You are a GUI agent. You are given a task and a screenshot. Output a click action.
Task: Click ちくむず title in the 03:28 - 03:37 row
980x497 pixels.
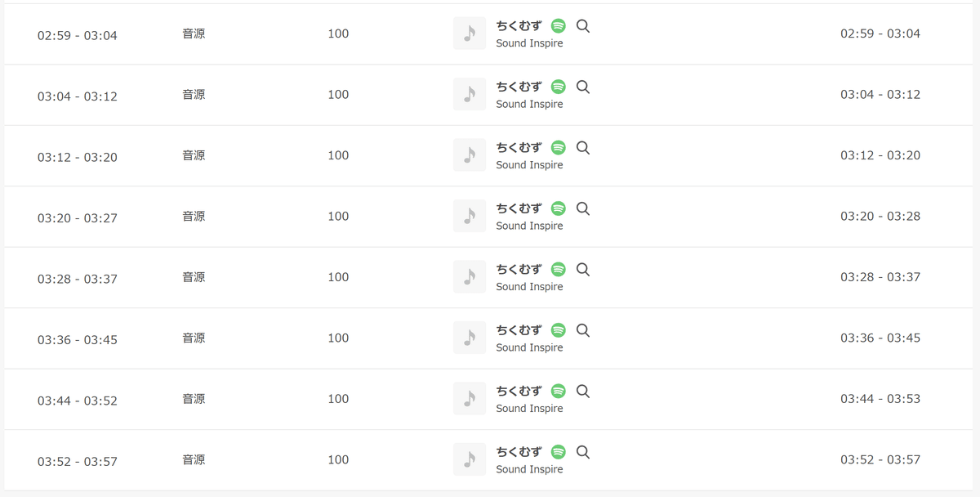coord(519,269)
